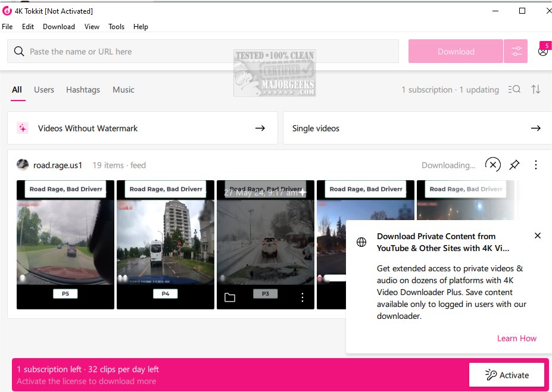Click the 4K Tokkit app logo icon
This screenshot has width=552, height=392.
click(x=7, y=11)
